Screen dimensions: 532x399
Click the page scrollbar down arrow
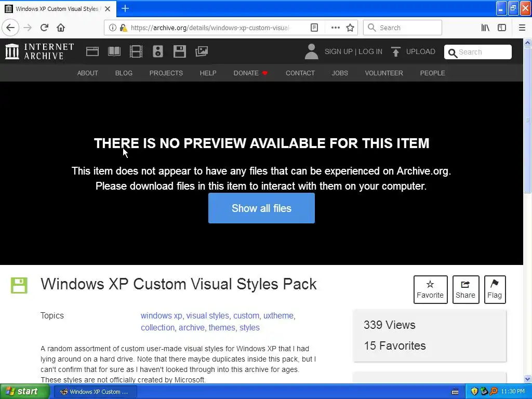click(x=528, y=379)
